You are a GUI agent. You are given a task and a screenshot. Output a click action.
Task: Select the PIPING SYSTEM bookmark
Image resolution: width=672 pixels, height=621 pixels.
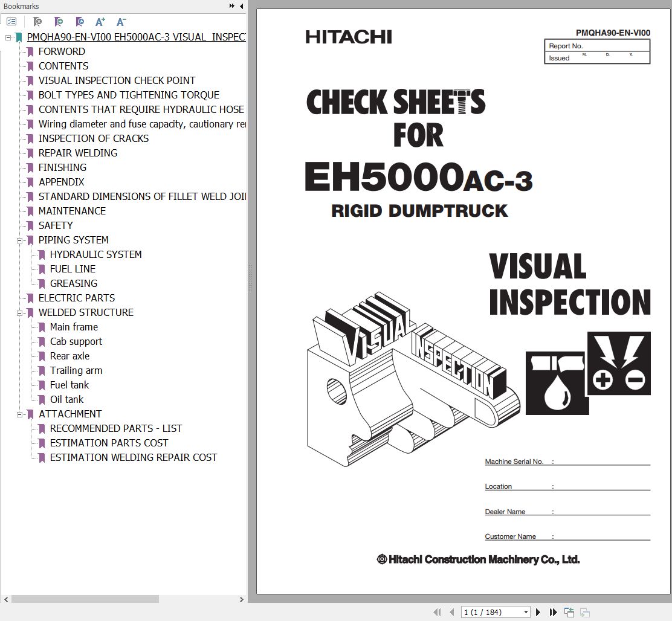point(73,240)
